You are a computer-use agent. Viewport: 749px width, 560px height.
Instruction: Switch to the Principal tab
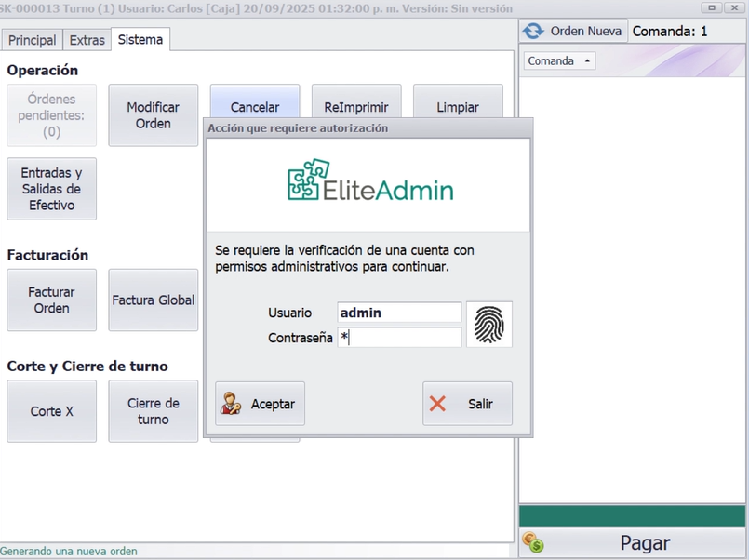(33, 40)
